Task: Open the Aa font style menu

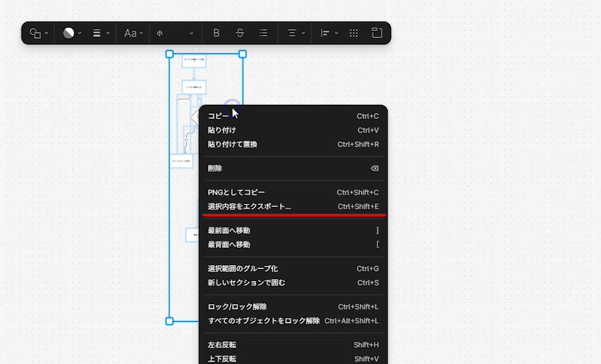Action: [x=132, y=33]
